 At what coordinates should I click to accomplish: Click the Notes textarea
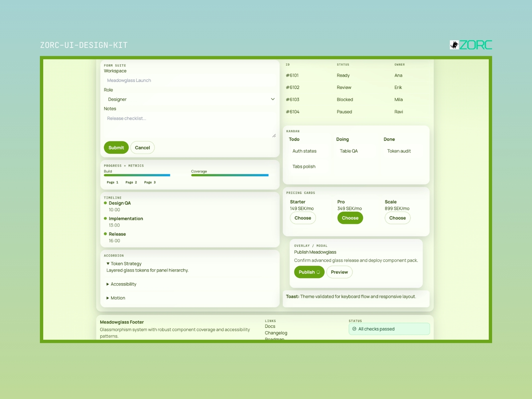(x=190, y=126)
